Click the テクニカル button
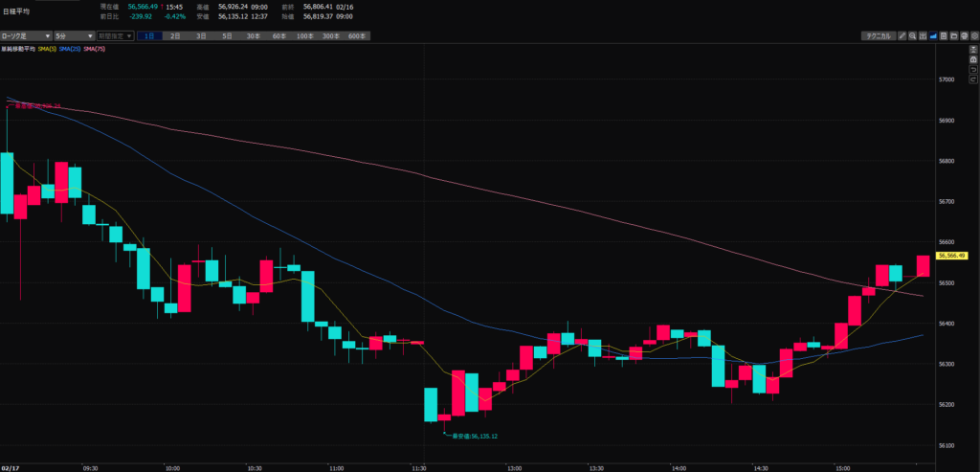Screen dimensions: 980x472 pos(878,35)
